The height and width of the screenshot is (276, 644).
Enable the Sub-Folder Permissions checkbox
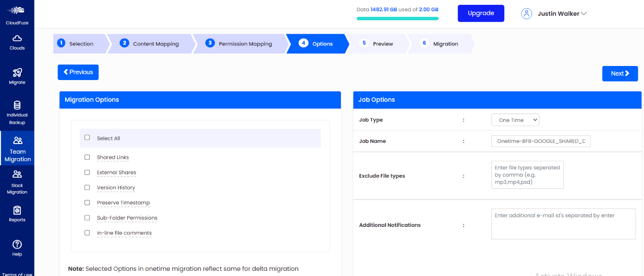[87, 218]
